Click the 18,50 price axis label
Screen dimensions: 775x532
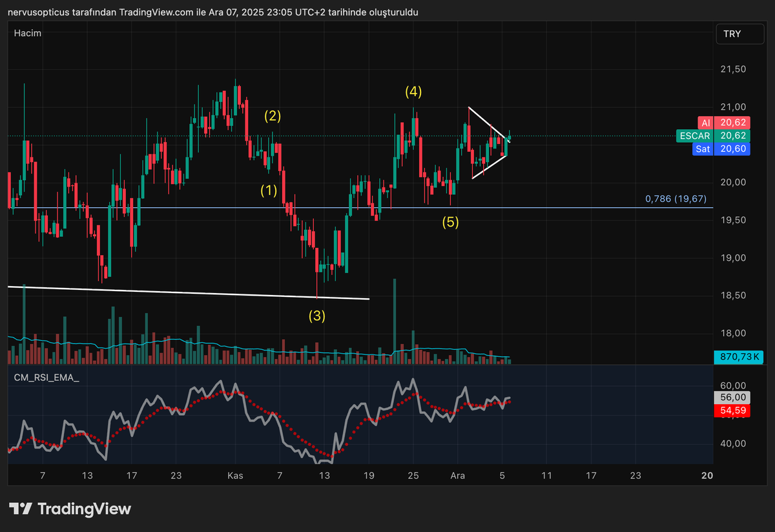point(733,296)
